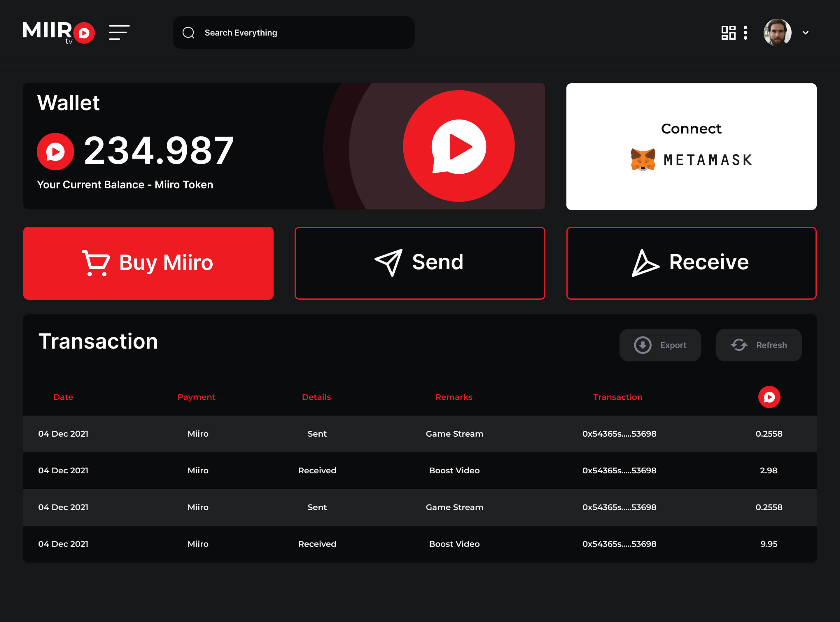The image size is (840, 622).
Task: Click the Send button
Action: click(420, 263)
